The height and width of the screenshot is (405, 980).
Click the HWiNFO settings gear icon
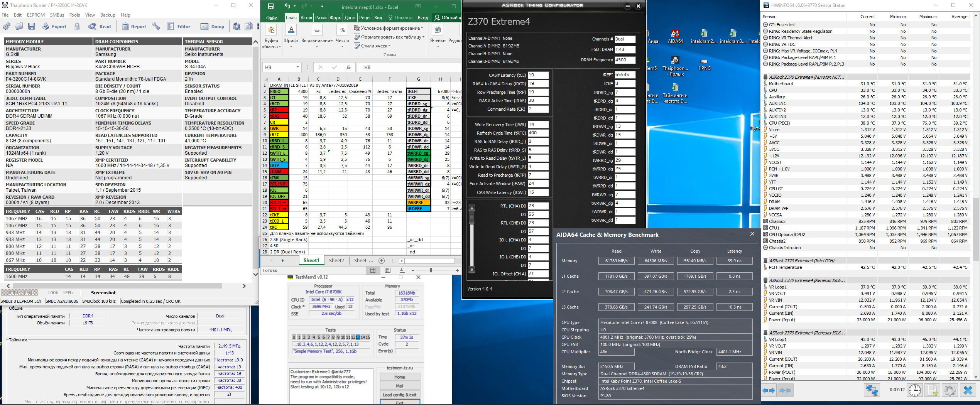[x=950, y=390]
